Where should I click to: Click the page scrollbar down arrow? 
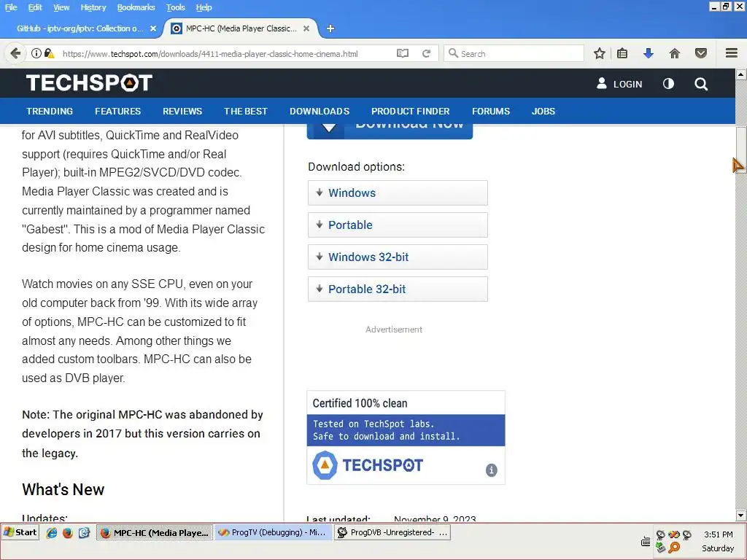pos(741,516)
